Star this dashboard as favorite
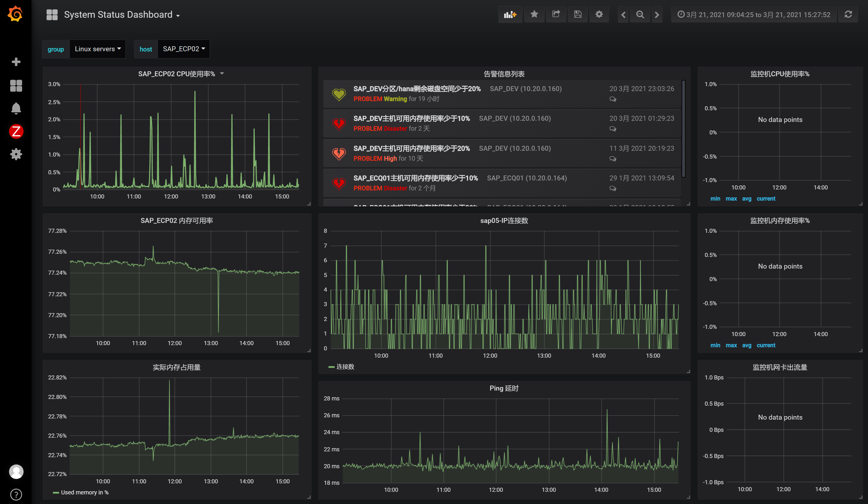This screenshot has height=504, width=868. 534,15
